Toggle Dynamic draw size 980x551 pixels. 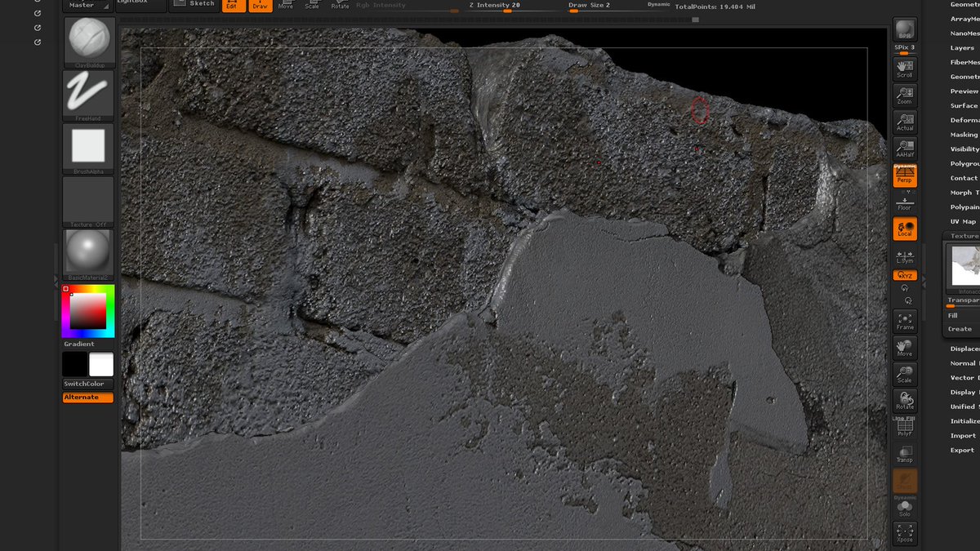coord(658,5)
